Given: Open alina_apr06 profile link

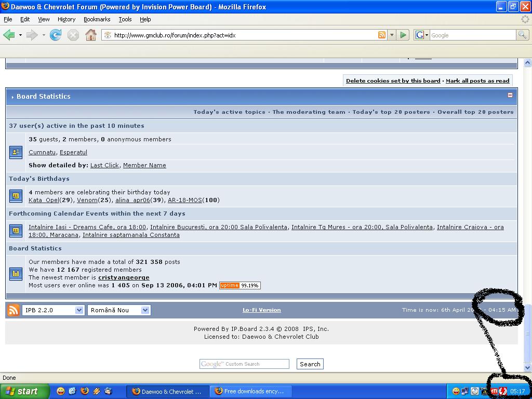Looking at the screenshot, I should 132,200.
